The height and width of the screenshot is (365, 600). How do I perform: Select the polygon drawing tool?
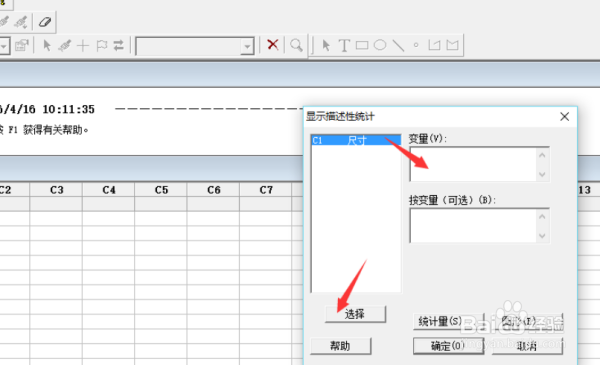452,45
